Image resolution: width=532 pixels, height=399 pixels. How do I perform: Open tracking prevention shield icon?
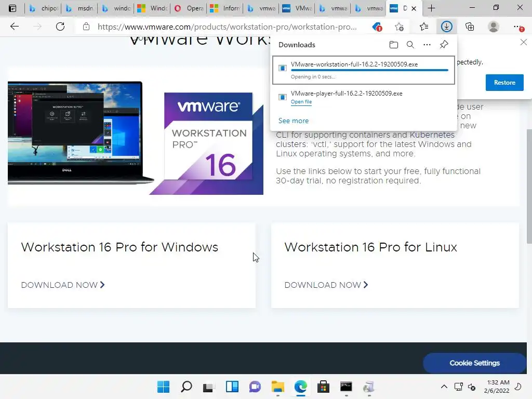coord(377,27)
